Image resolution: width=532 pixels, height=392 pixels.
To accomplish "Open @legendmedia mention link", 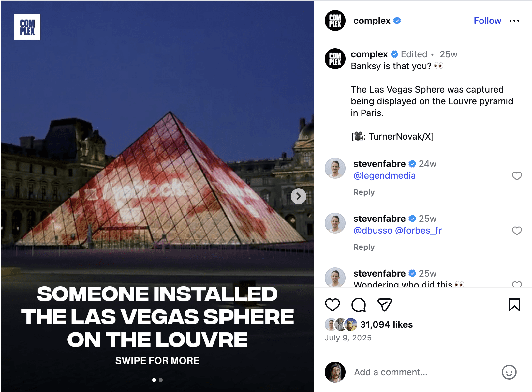I will [384, 176].
